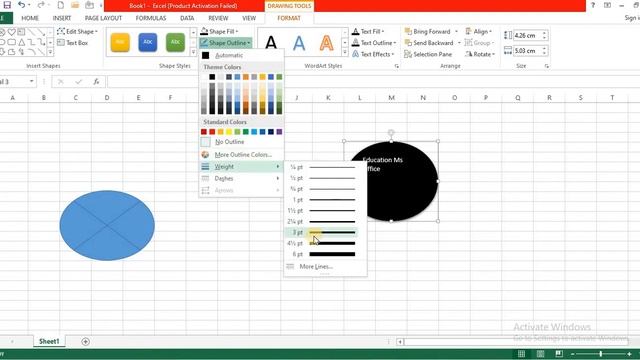Viewport: 640px width, 360px height.
Task: Open the REVIEW ribbon tab
Action: (x=218, y=18)
